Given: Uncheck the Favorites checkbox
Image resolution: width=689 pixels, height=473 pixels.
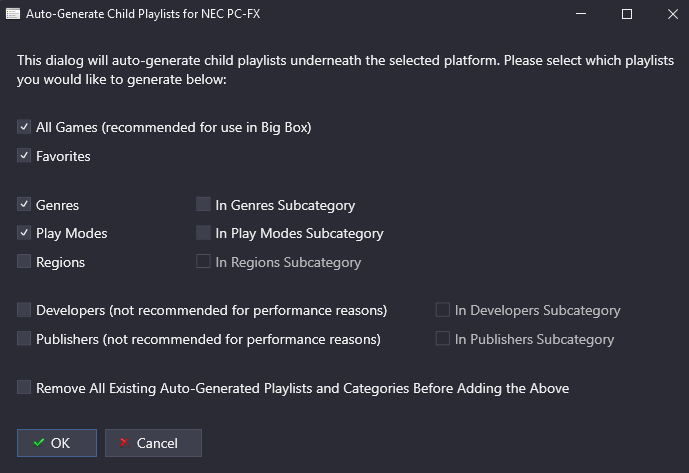Looking at the screenshot, I should click(x=24, y=156).
